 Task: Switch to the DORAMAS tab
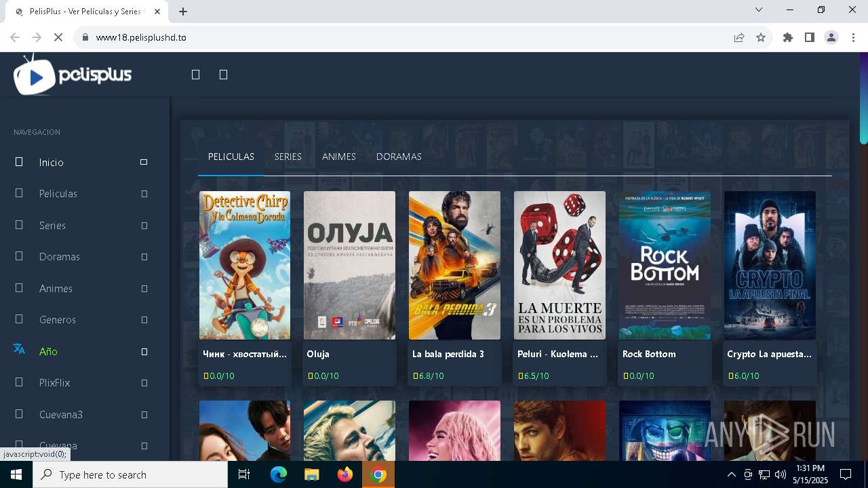click(x=399, y=157)
